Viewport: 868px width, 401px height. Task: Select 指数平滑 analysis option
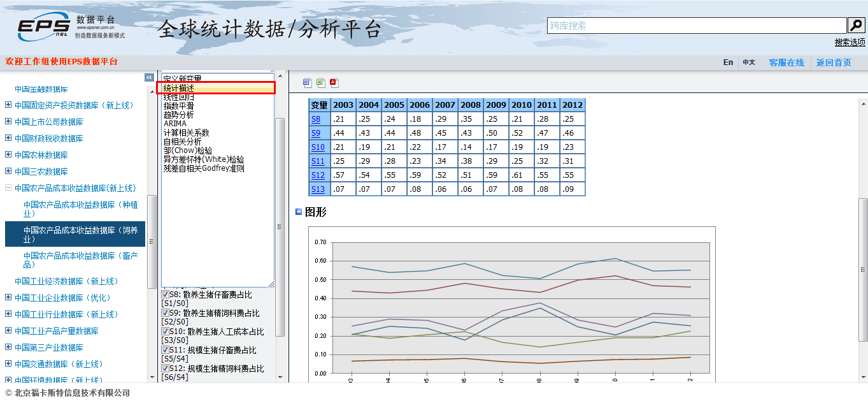click(179, 106)
